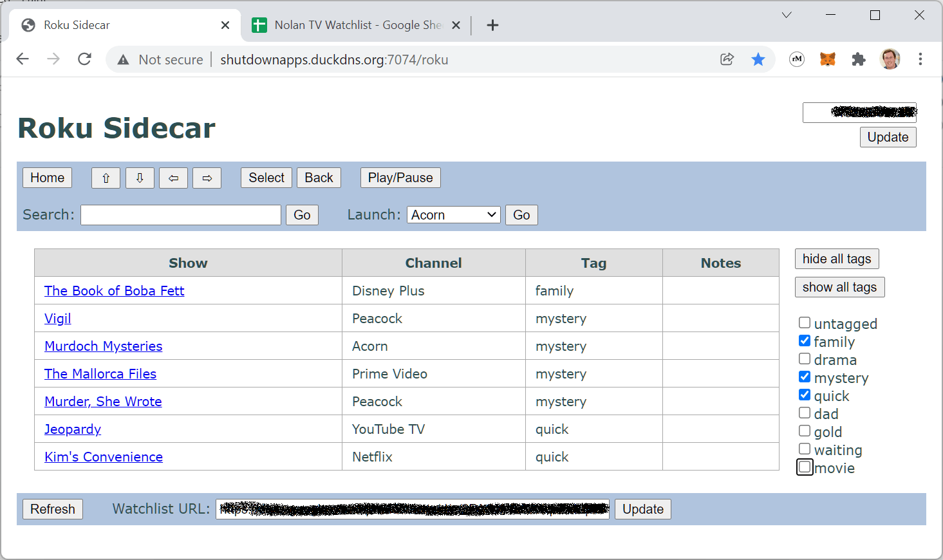
Task: Click the right arrow remote button
Action: (207, 178)
